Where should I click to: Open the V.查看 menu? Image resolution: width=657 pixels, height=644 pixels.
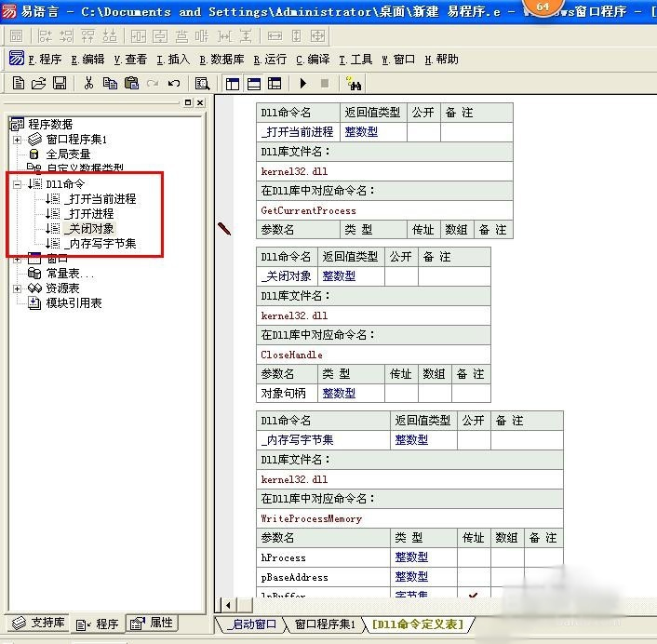(x=130, y=60)
